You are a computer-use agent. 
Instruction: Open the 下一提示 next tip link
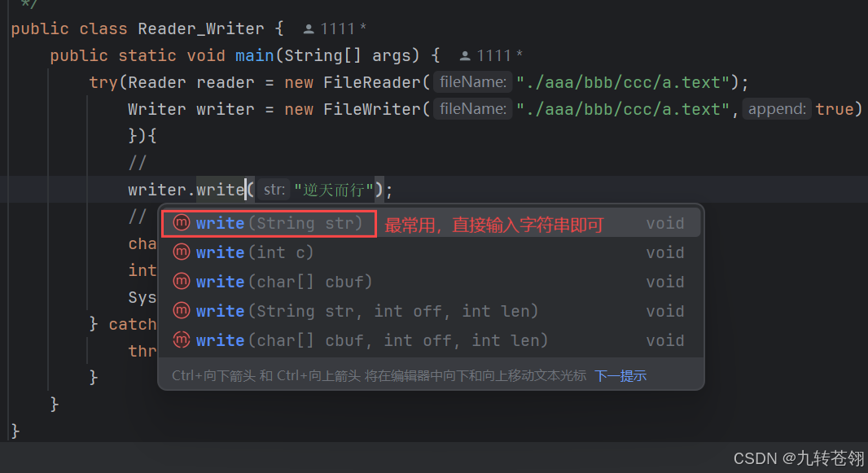(620, 376)
